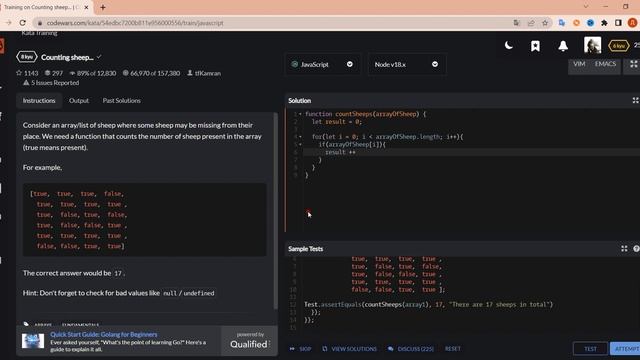
Task: Click the answer value 17 in instructions
Action: tap(118, 273)
